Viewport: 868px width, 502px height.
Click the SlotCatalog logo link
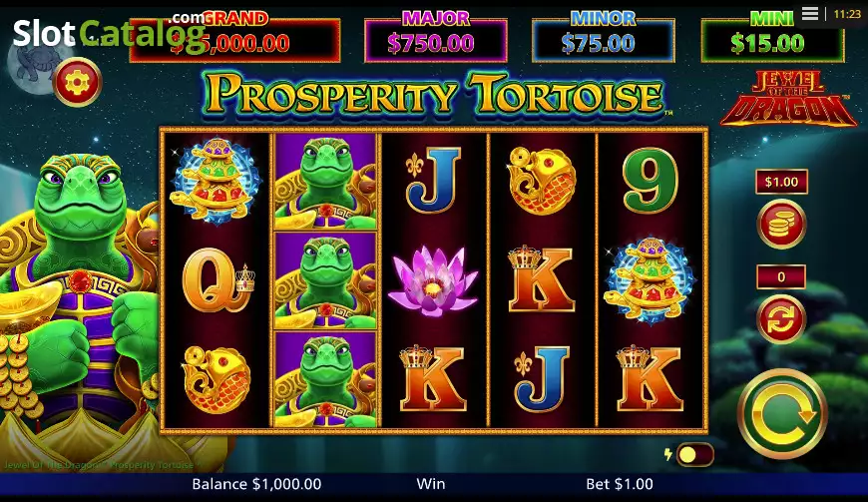[x=109, y=33]
